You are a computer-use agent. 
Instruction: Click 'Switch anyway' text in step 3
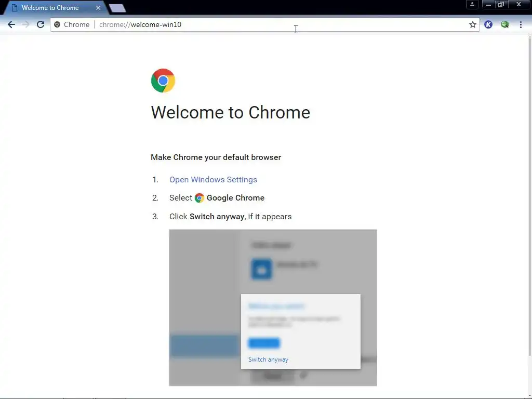pyautogui.click(x=217, y=217)
